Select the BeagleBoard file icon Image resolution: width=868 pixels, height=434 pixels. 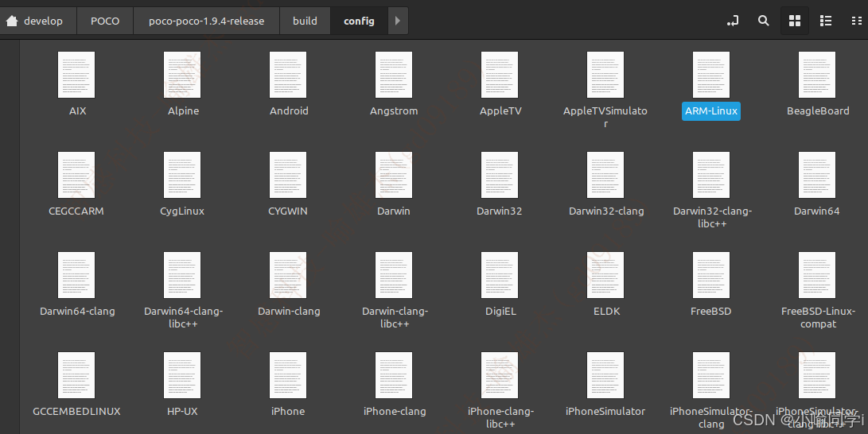(x=817, y=75)
